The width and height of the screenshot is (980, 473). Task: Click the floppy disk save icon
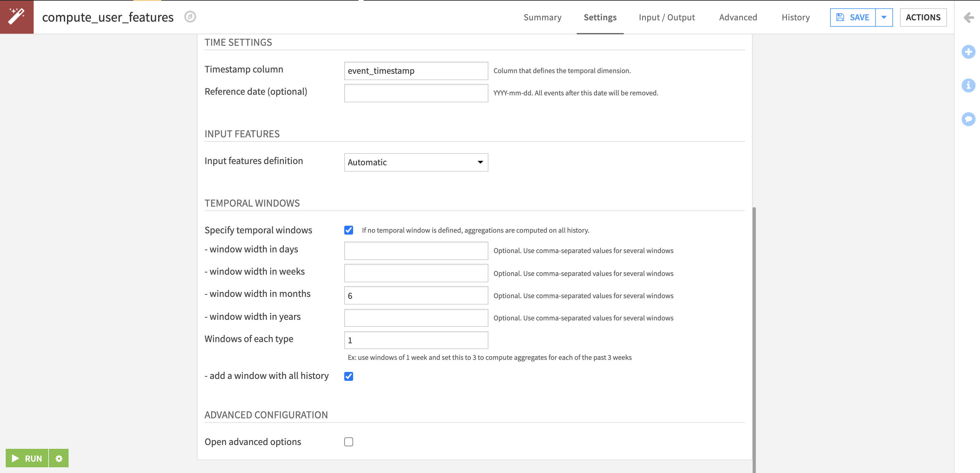tap(840, 17)
